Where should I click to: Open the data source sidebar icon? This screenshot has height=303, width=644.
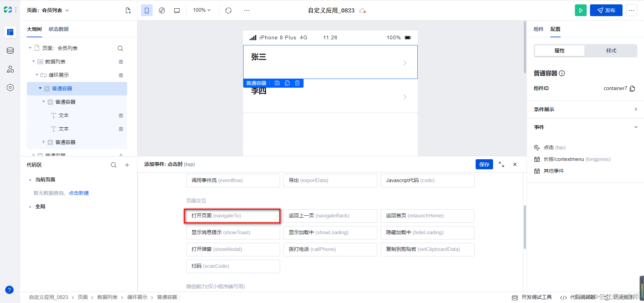coord(10,50)
